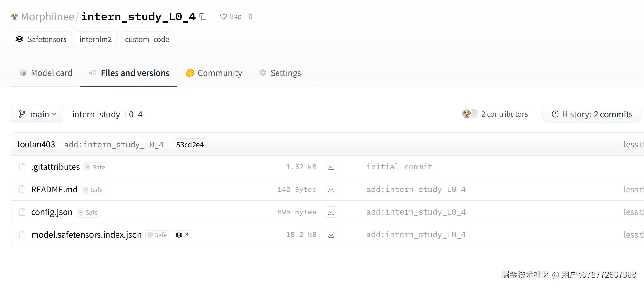
Task: Click the 895 Bytes file size
Action: pyautogui.click(x=297, y=212)
